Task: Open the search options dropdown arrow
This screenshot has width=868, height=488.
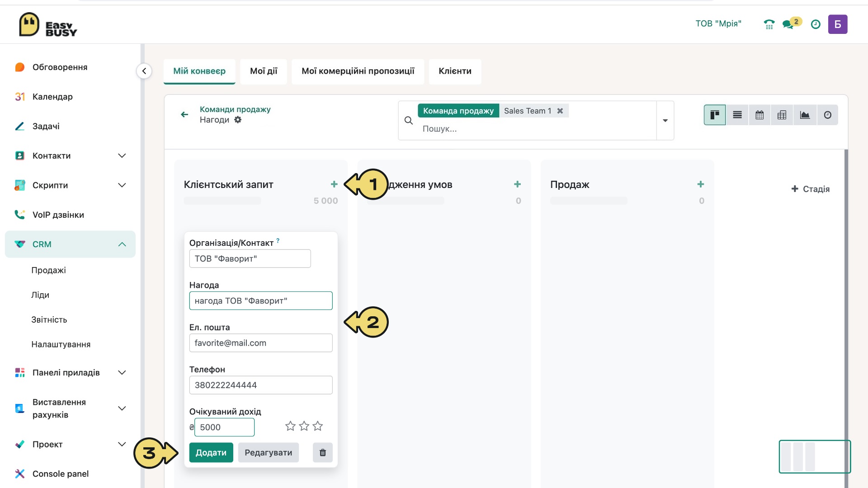Action: (665, 121)
